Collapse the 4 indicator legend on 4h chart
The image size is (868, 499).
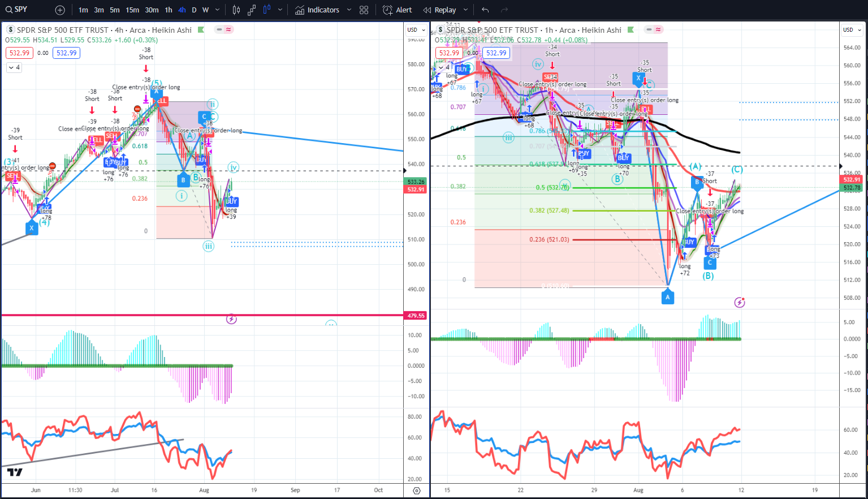[14, 67]
